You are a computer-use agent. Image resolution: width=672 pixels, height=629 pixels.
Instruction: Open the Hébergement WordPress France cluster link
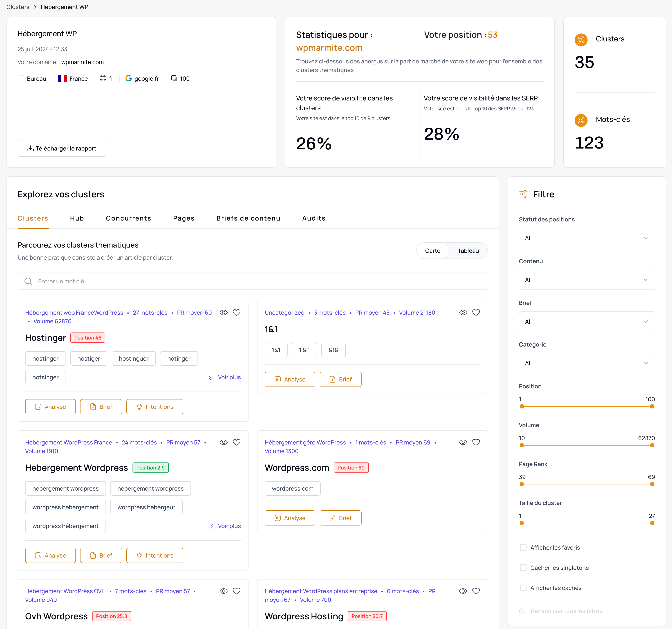pyautogui.click(x=68, y=442)
